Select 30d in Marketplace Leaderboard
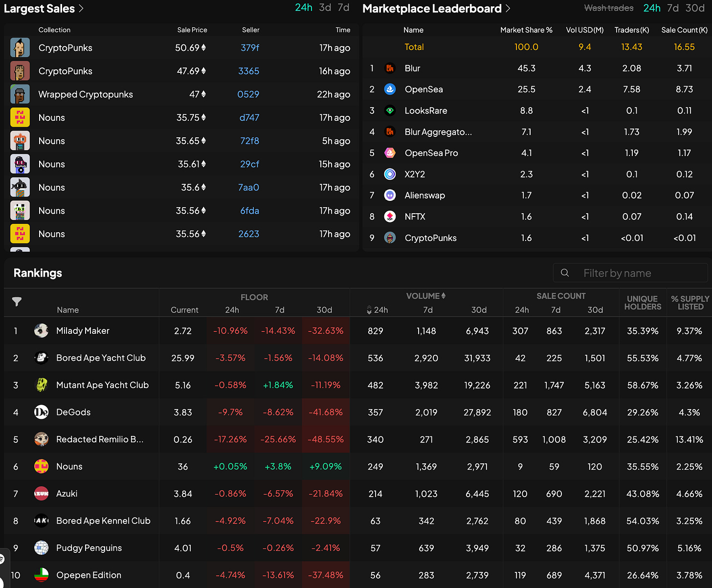Screen dimensions: 712x588 point(695,8)
